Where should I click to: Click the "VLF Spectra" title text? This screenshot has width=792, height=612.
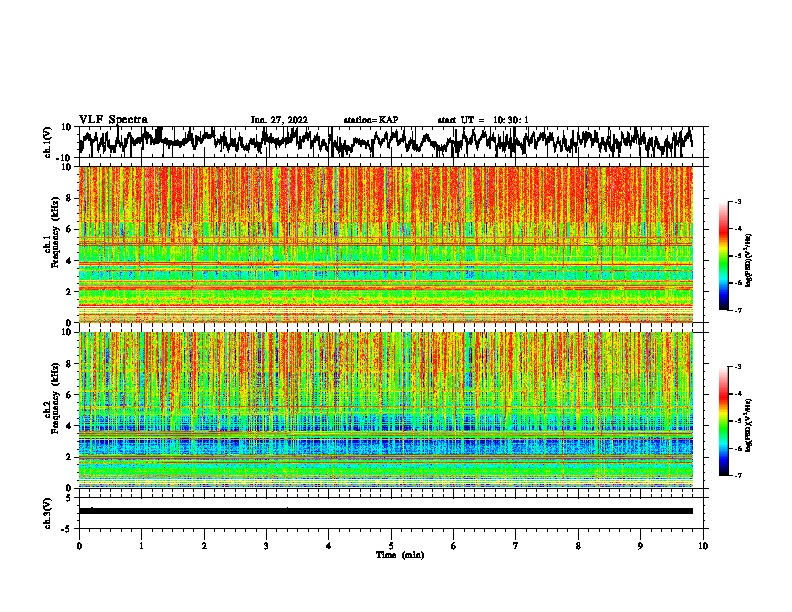click(x=113, y=120)
